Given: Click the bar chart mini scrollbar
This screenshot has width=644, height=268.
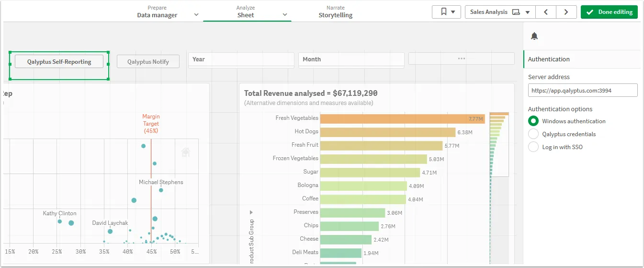Looking at the screenshot, I should point(498,144).
